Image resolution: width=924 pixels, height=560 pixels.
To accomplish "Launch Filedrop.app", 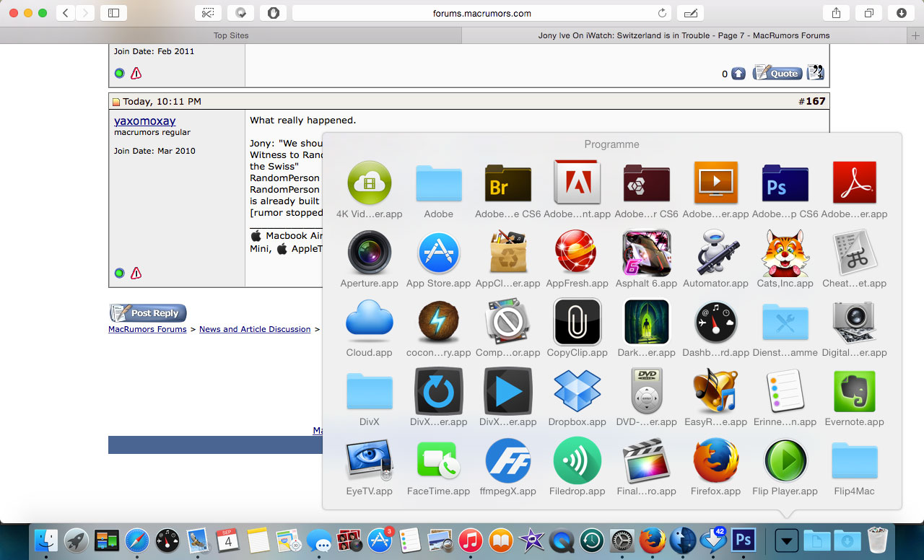I will click(x=577, y=460).
